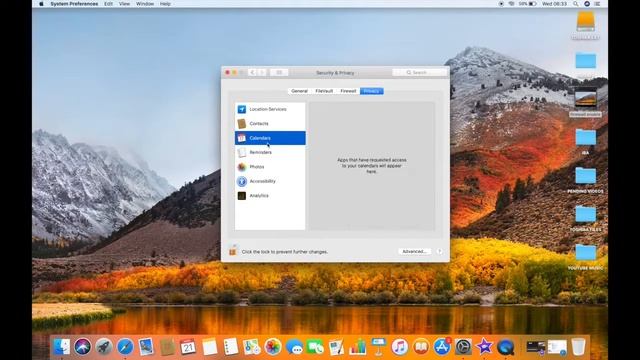Screen dimensions: 640x360
Task: Open iBooks from the Dock
Action: click(x=421, y=347)
